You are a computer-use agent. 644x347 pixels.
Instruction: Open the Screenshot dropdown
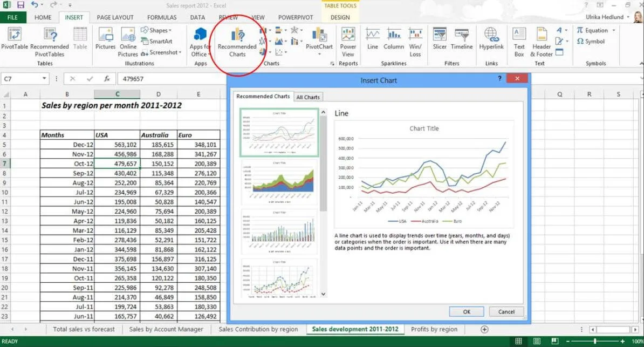[161, 52]
